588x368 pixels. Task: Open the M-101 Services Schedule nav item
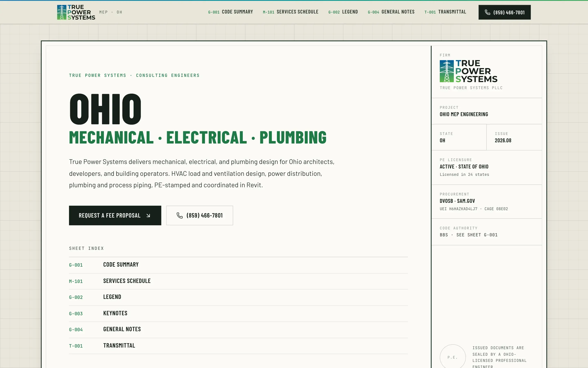tap(291, 12)
